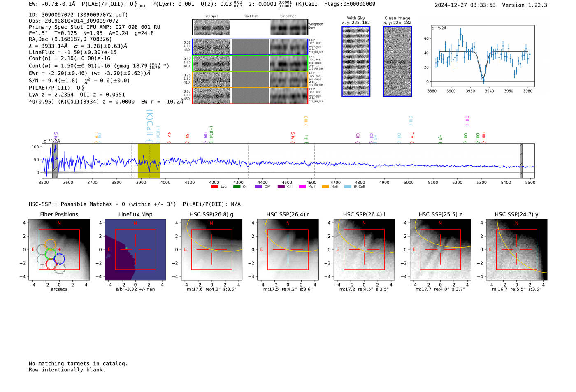Click the '2024-12-27 03:33:53' timestamp

[465, 5]
